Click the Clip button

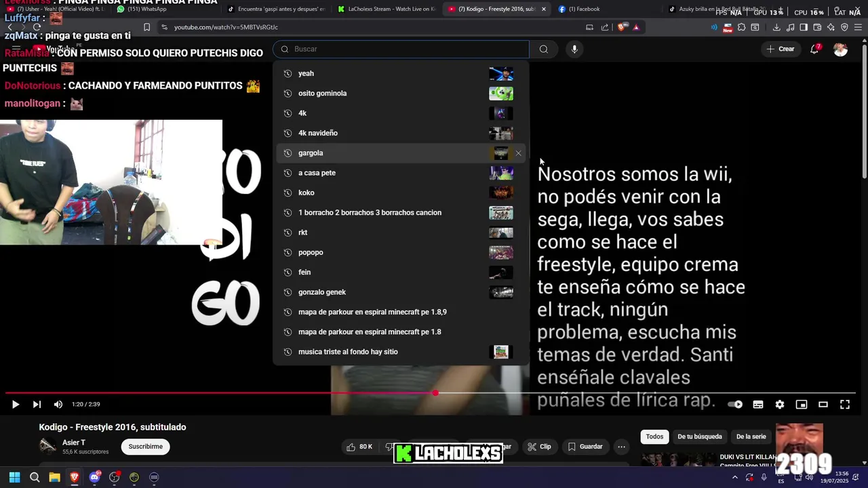[539, 447]
